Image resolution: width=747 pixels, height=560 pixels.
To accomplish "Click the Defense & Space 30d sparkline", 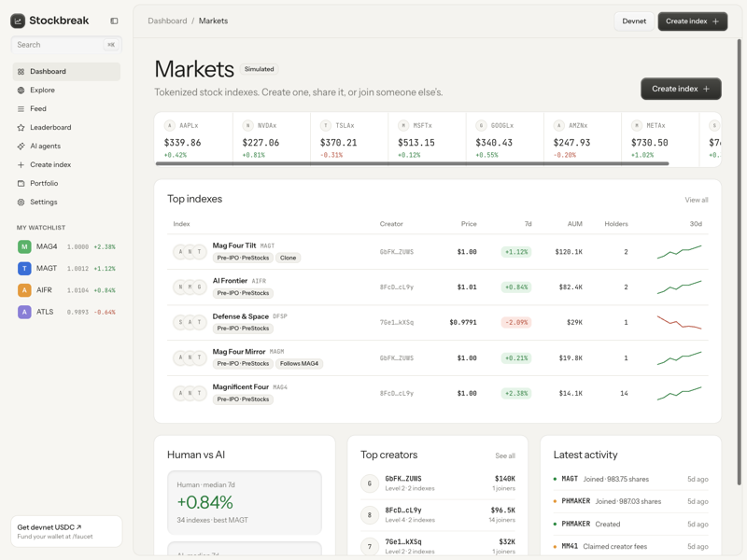I will 680,322.
